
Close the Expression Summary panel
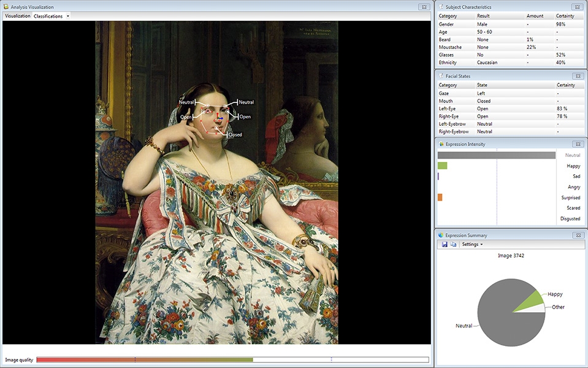(x=578, y=235)
